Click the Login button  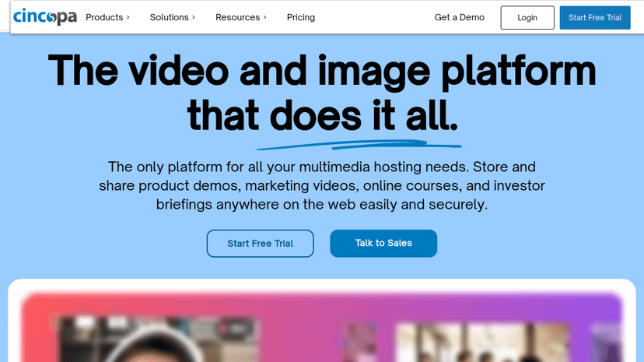pyautogui.click(x=527, y=18)
